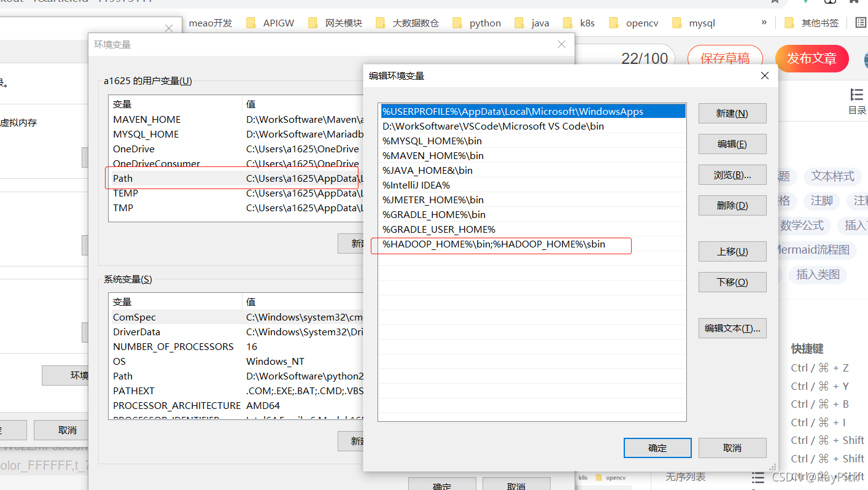
Task: Select the Path row in 系统变量 list
Action: 236,376
